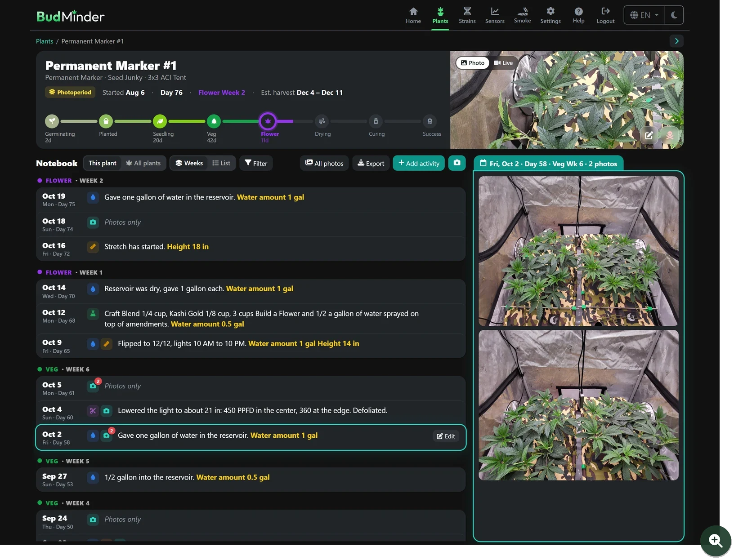Open the Smoke nav icon
The height and width of the screenshot is (560, 734).
(522, 15)
